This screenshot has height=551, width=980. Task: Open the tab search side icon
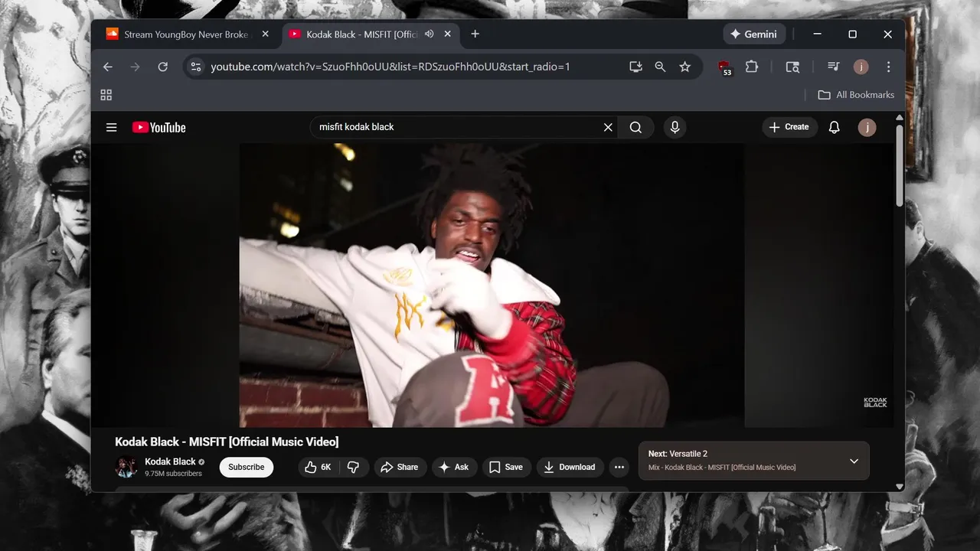792,67
